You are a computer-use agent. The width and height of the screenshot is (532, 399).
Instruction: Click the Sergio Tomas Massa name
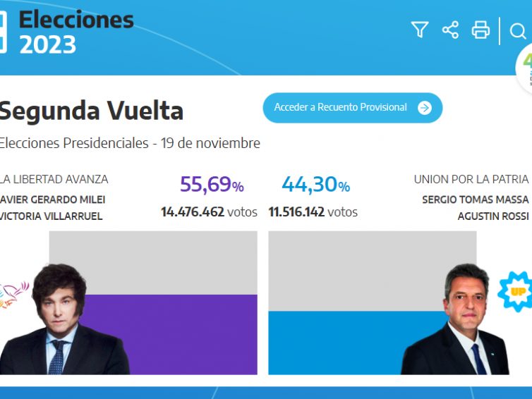pos(475,199)
